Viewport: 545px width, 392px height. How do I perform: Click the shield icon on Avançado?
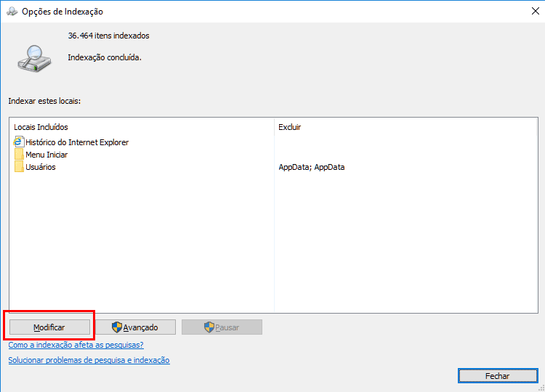coord(117,327)
